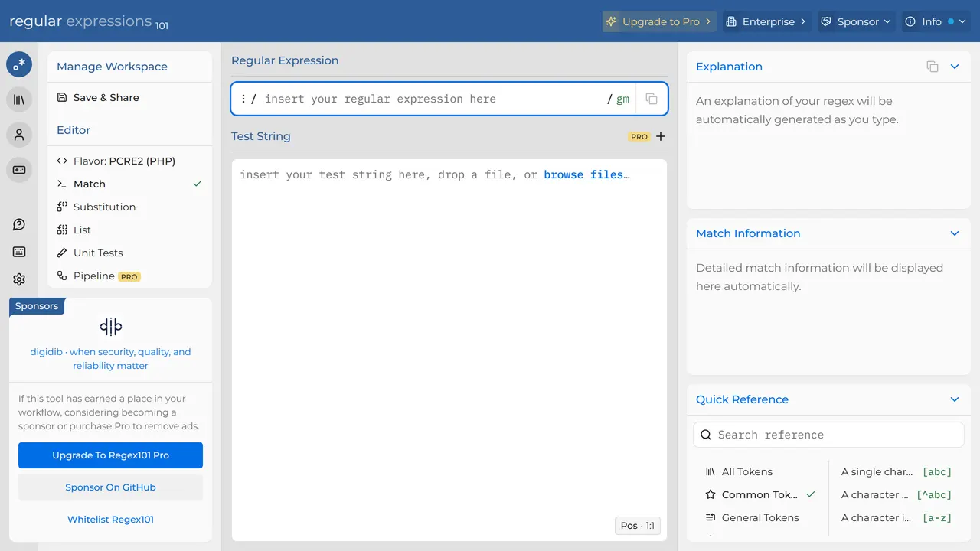Collapse the Explanation panel

click(955, 67)
